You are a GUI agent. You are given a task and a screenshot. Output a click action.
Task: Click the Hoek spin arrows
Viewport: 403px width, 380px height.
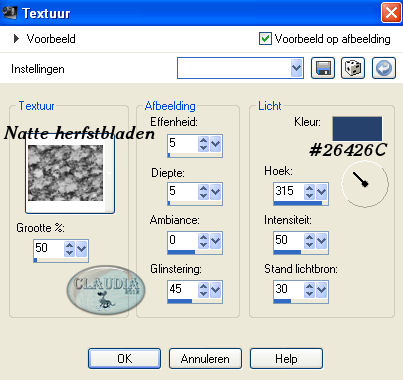(309, 192)
